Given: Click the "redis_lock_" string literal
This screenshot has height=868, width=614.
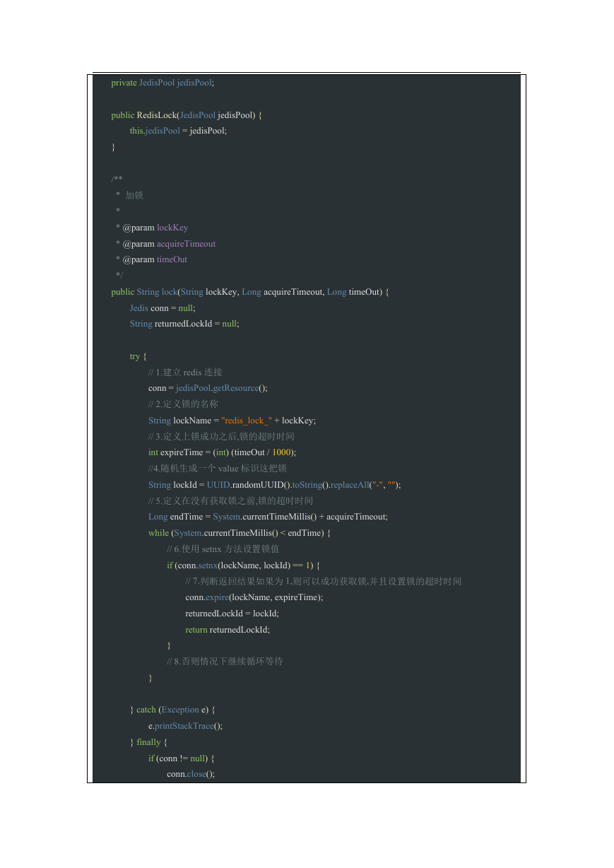Looking at the screenshot, I should coord(247,421).
